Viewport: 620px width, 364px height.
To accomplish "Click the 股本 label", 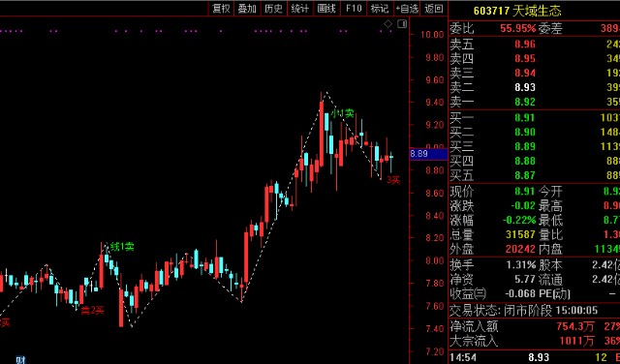I will [x=550, y=265].
